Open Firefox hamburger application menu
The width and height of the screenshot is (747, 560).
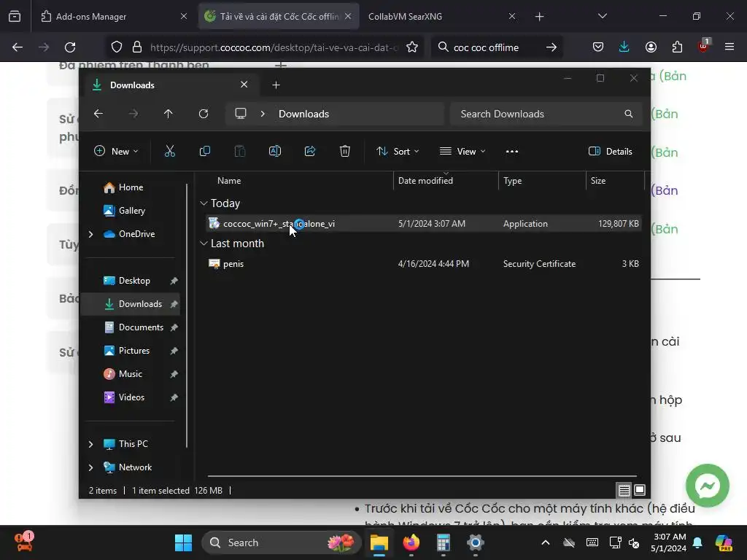729,47
